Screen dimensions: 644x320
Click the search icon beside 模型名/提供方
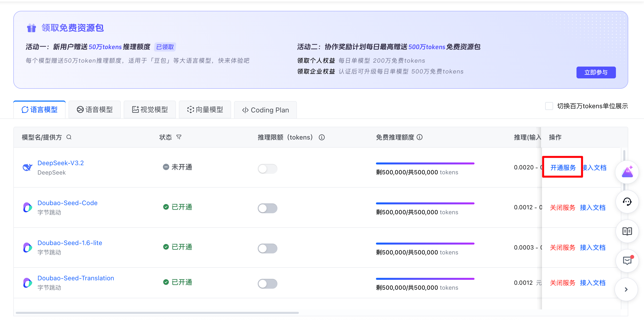click(x=69, y=137)
